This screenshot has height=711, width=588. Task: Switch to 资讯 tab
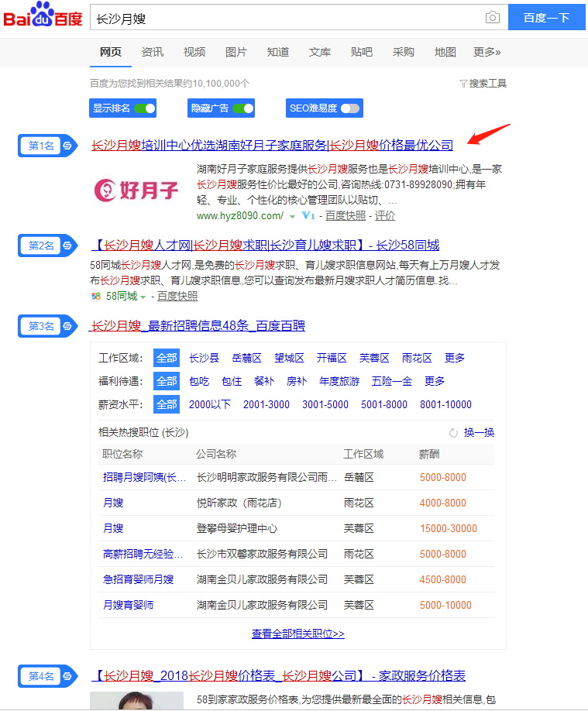[x=153, y=52]
